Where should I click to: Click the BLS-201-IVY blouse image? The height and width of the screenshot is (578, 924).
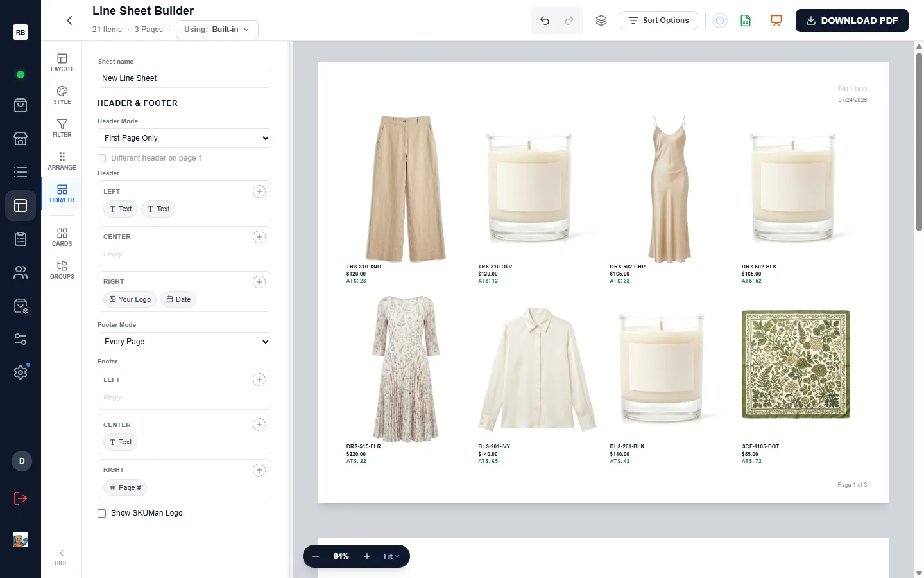point(538,369)
